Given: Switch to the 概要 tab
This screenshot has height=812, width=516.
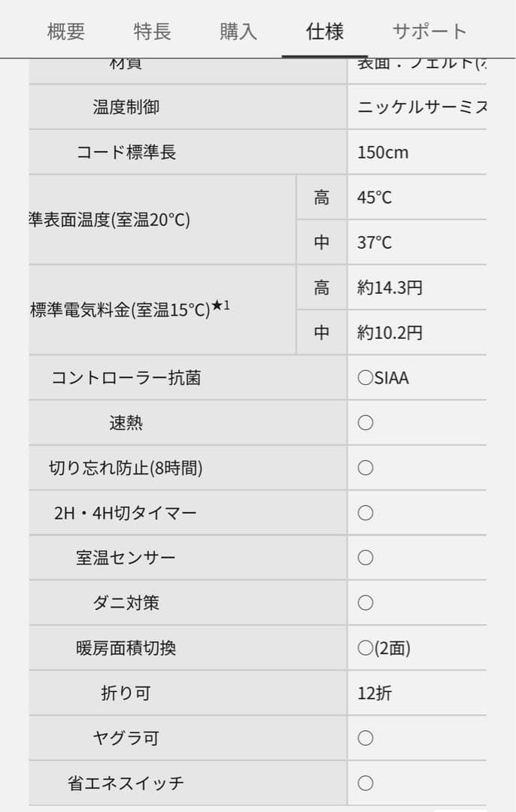Looking at the screenshot, I should pos(66,32).
